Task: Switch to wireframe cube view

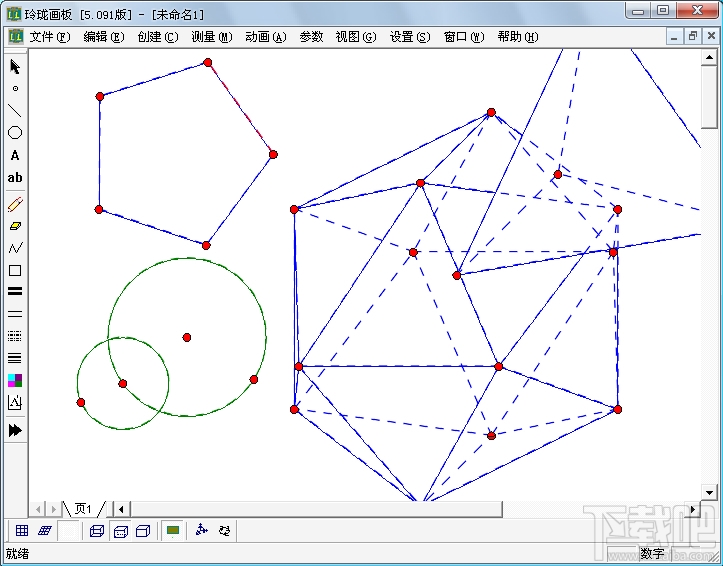Action: (97, 531)
